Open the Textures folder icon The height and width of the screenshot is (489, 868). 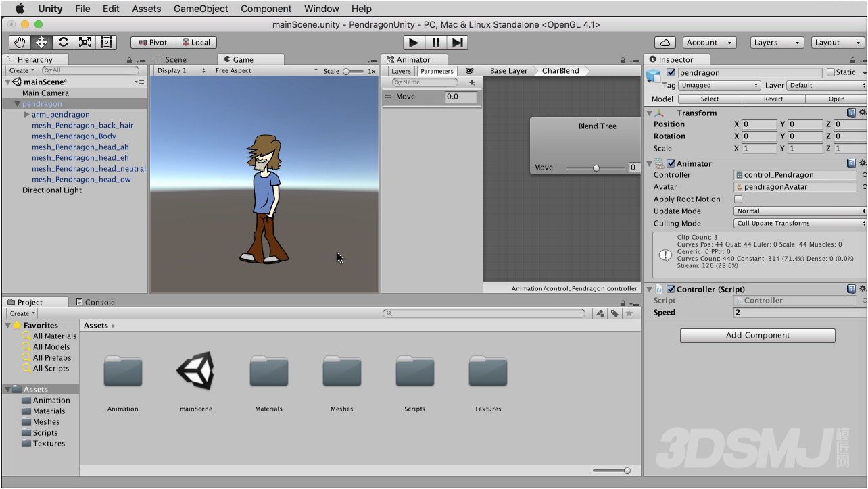click(x=488, y=372)
